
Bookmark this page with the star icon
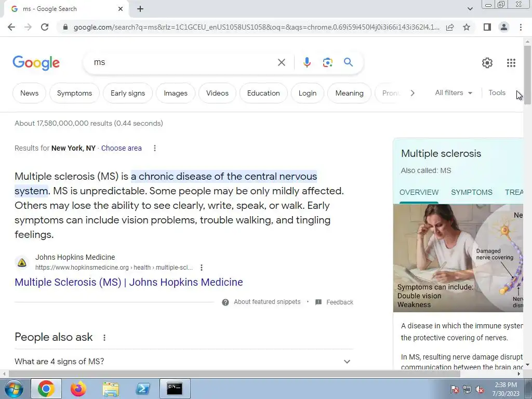467,27
